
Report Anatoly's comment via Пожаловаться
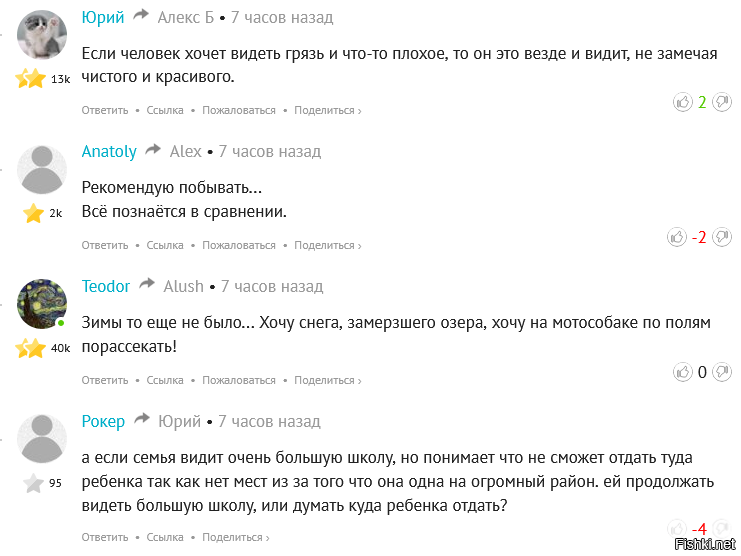239,245
